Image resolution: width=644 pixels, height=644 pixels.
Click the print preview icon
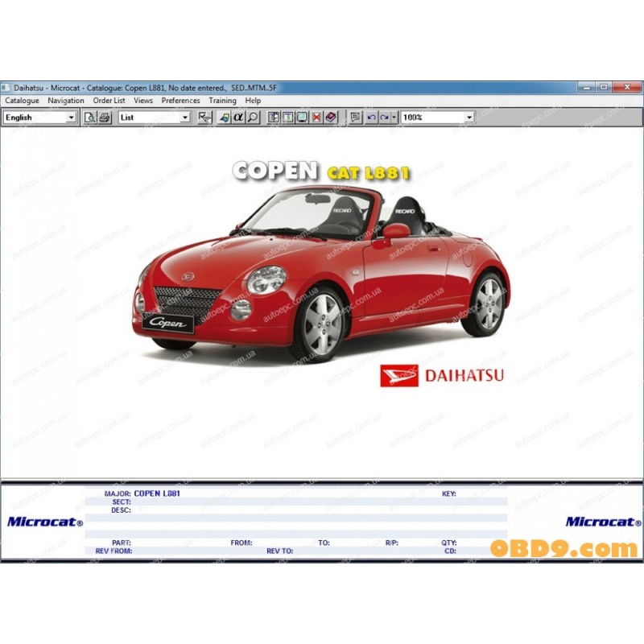(89, 118)
